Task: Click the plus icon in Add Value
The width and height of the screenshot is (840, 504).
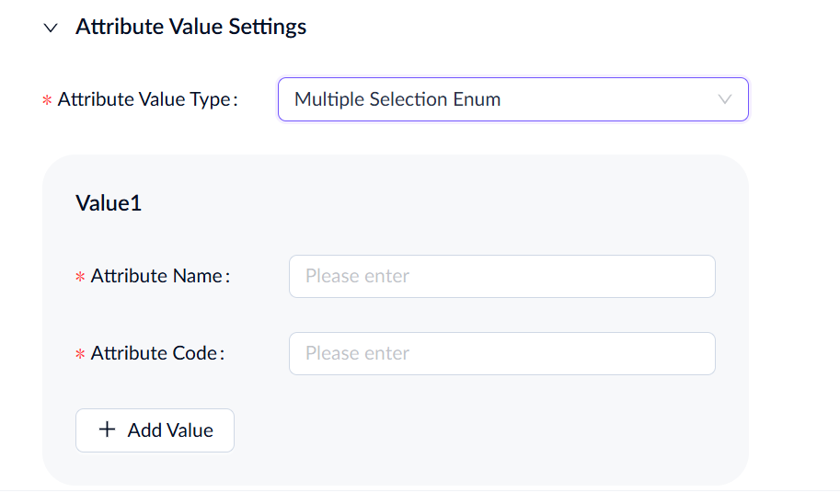Action: 108,430
